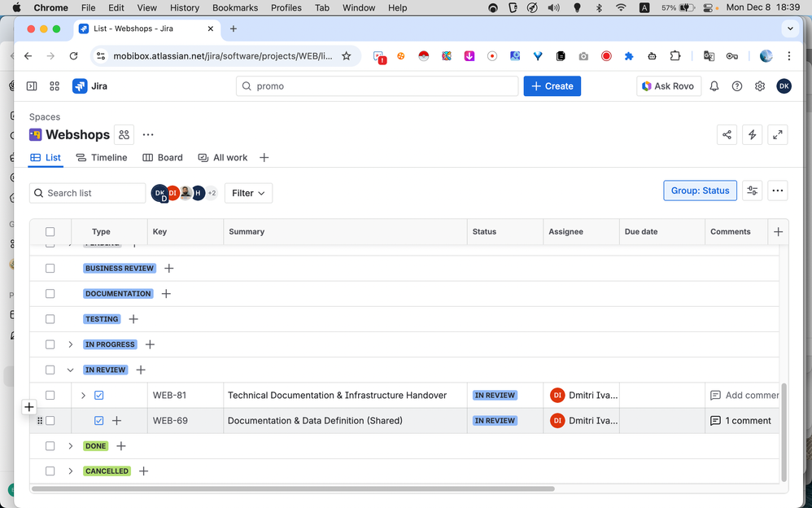Expand the Done group

tap(71, 446)
